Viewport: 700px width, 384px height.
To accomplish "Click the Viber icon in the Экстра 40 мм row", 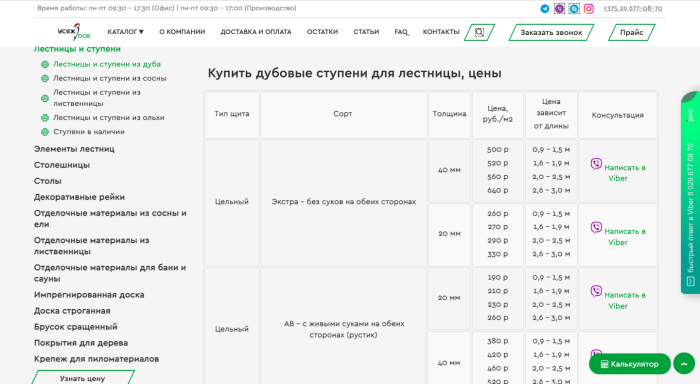I will pyautogui.click(x=596, y=164).
